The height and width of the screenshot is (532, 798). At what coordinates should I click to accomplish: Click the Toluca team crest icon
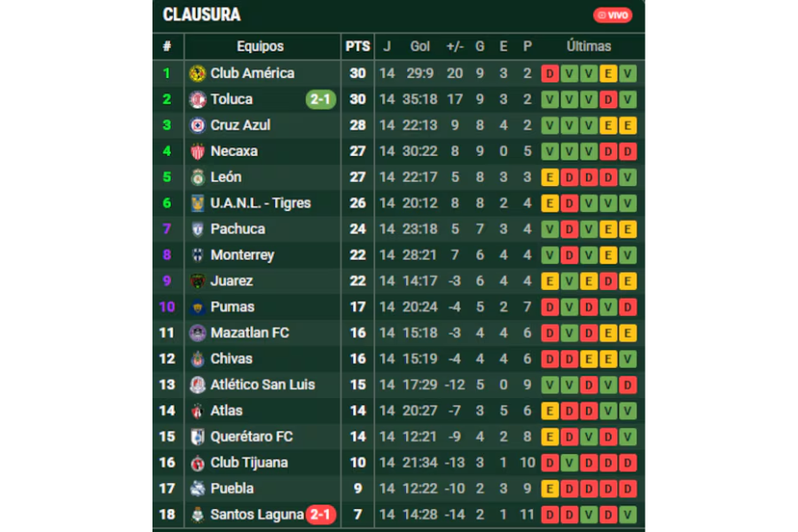(x=198, y=99)
